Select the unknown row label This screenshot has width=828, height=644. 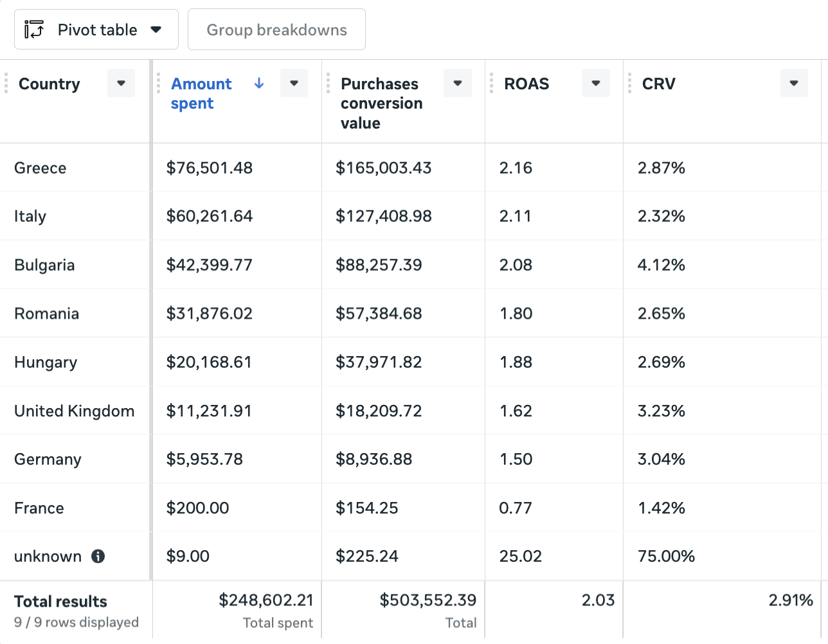tap(48, 556)
